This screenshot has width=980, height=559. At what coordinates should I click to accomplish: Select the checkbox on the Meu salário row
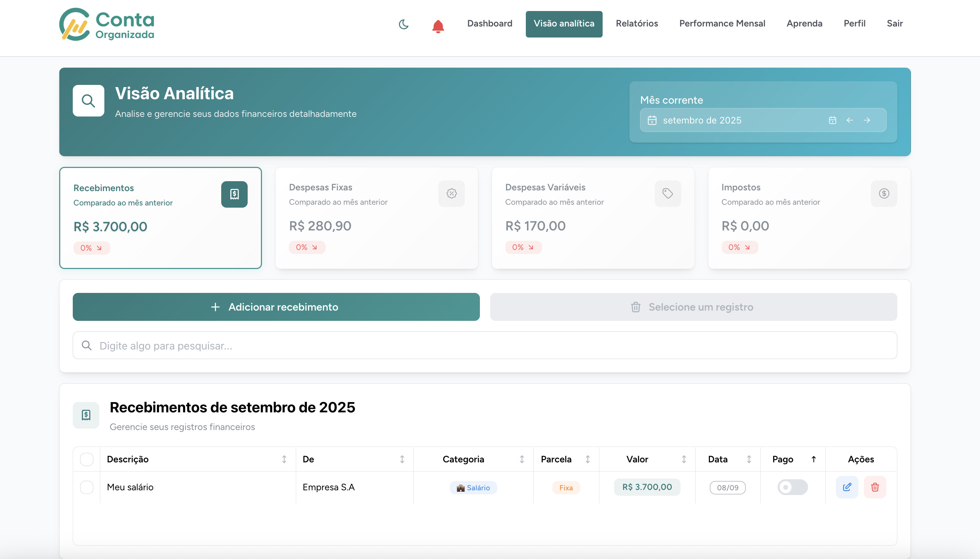86,487
